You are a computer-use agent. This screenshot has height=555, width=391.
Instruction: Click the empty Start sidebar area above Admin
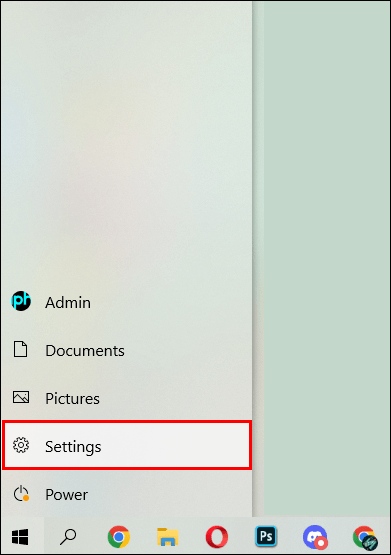tap(127, 142)
